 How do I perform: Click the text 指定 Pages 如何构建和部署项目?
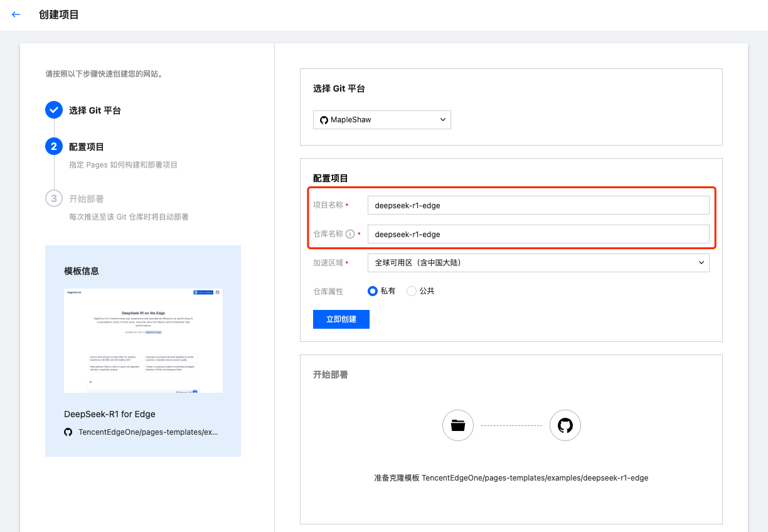point(123,165)
